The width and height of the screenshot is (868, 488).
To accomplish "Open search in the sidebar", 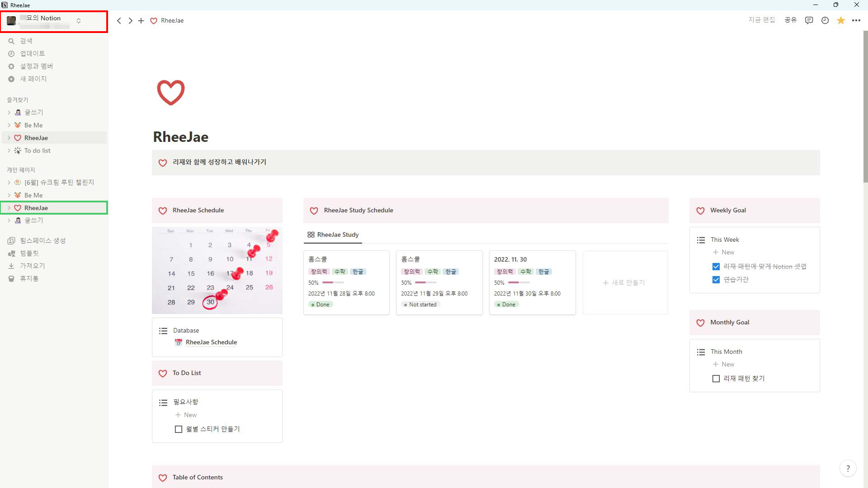I will [26, 41].
